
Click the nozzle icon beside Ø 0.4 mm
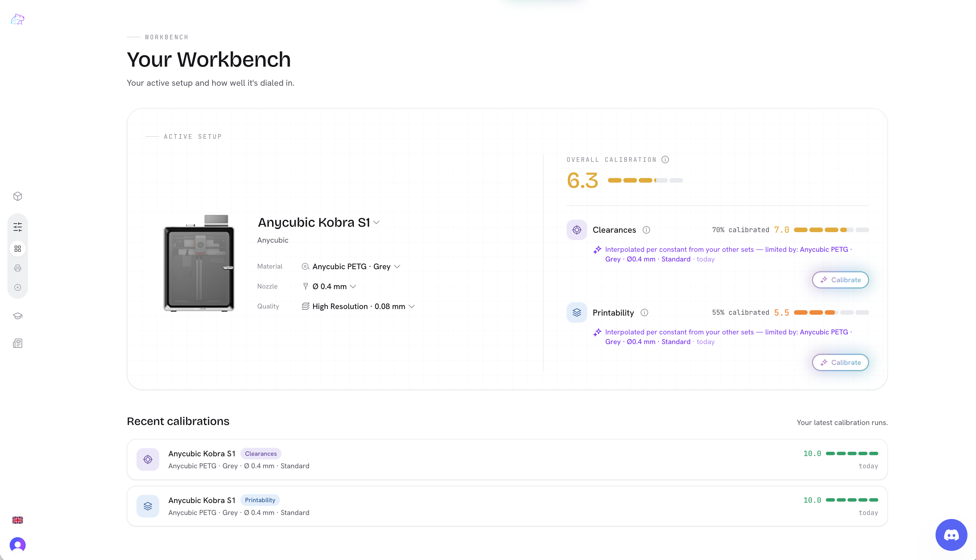click(305, 286)
